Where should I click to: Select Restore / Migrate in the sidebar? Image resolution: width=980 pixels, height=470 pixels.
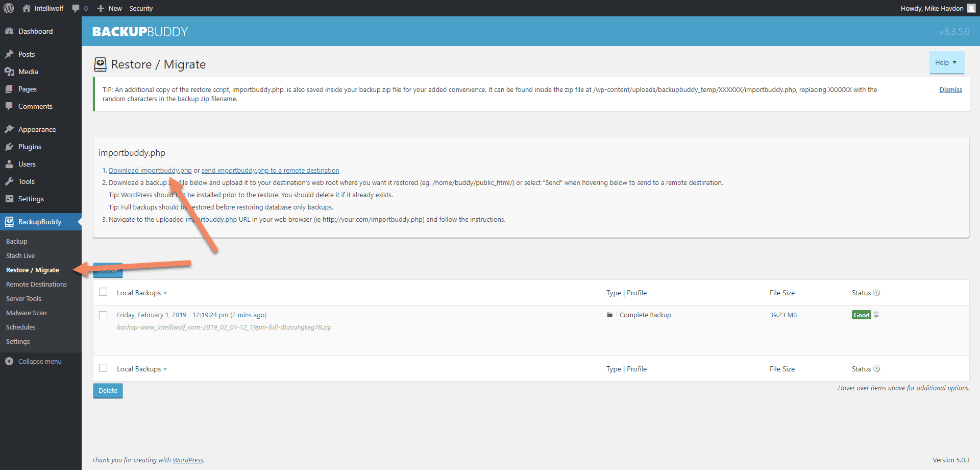[32, 270]
